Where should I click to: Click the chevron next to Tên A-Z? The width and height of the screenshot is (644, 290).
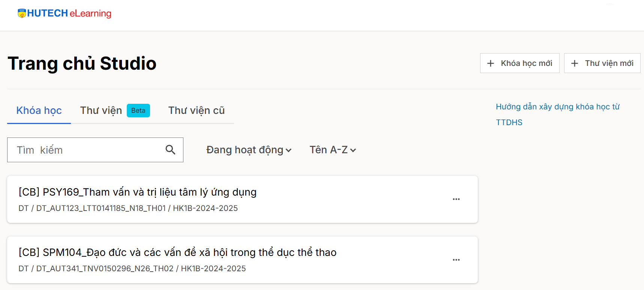(x=353, y=150)
